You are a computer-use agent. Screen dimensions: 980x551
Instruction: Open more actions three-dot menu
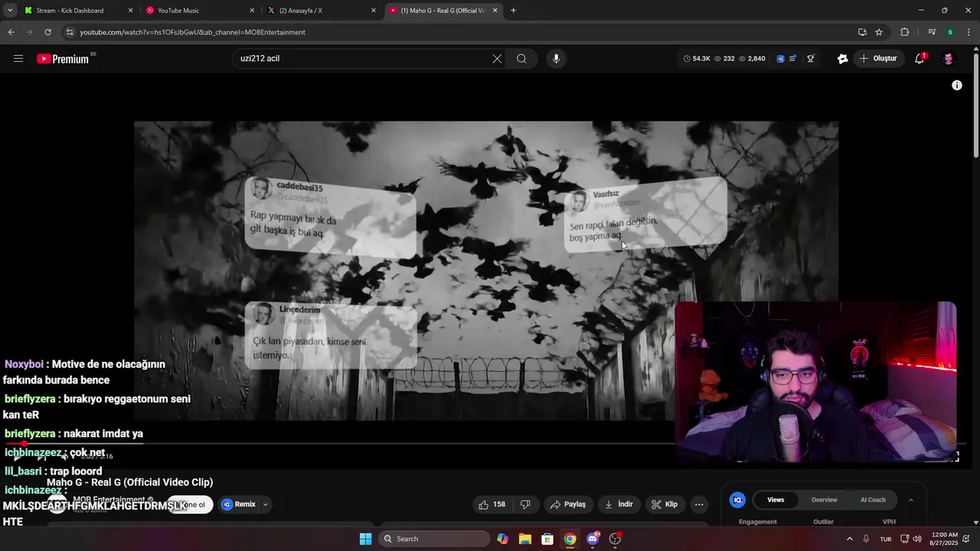click(698, 504)
